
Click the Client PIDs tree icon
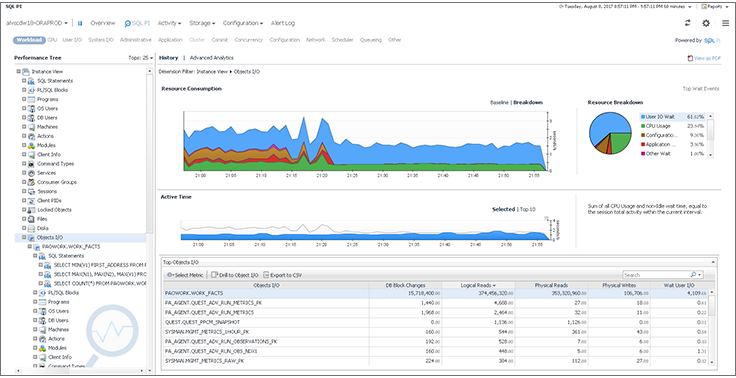(x=31, y=201)
